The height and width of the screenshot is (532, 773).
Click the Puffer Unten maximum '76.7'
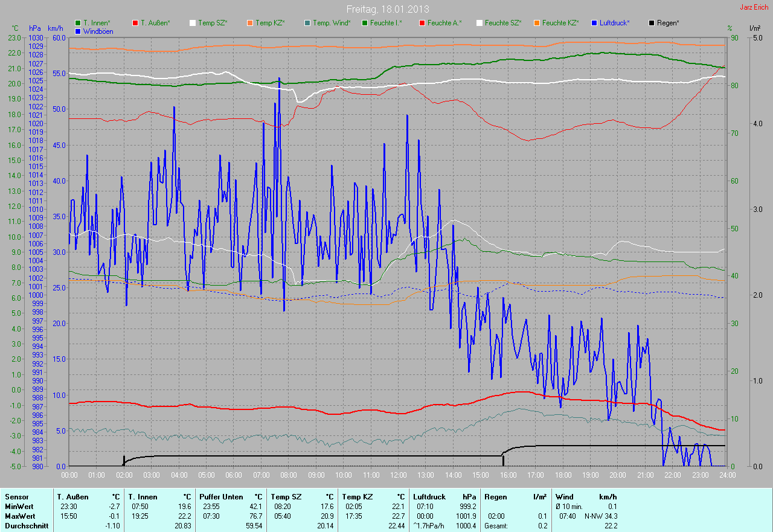click(x=255, y=516)
